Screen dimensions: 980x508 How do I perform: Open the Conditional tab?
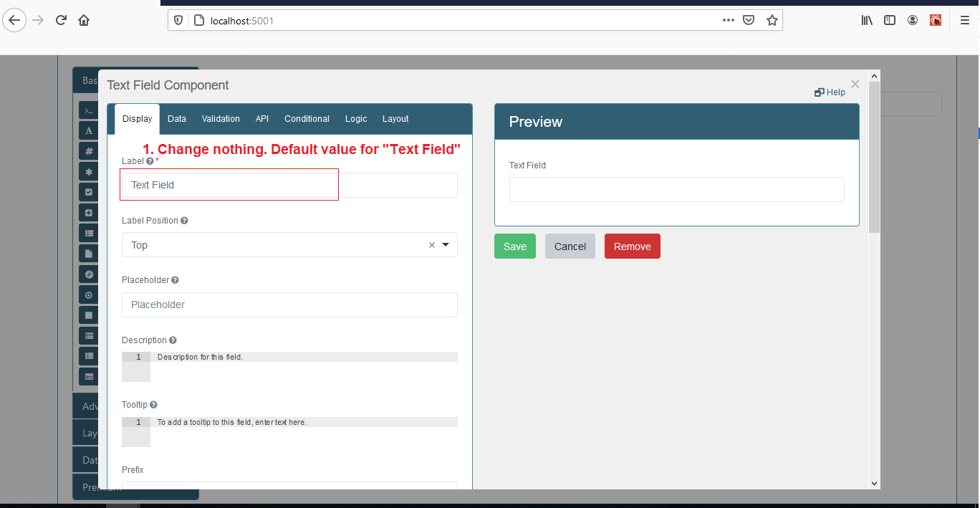point(307,118)
